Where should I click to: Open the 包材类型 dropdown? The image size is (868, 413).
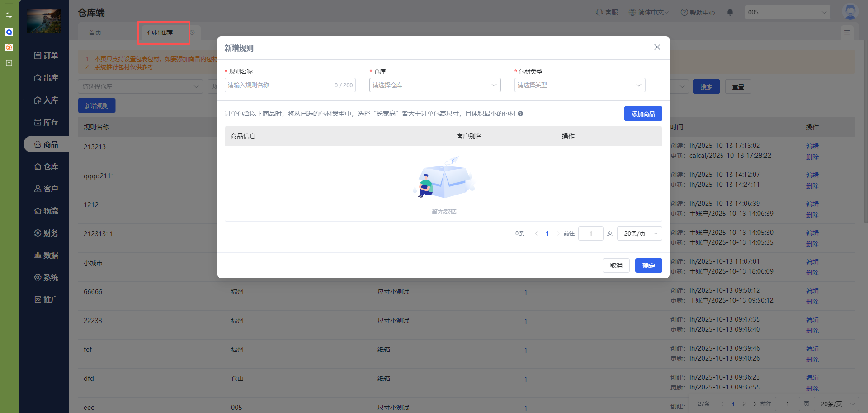pos(579,85)
